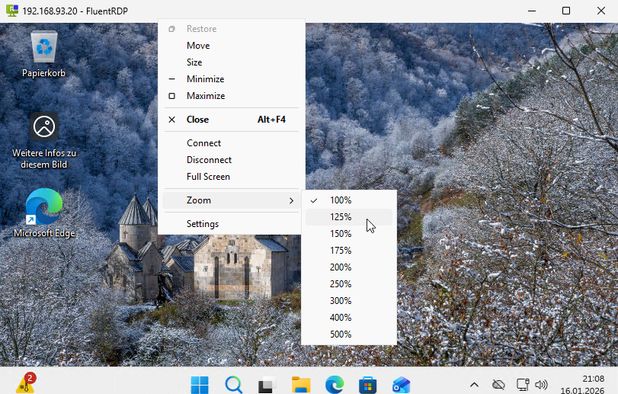The width and height of the screenshot is (618, 394).
Task: Select the Weitere Infos zu diesem Bild icon
Action: 44,141
